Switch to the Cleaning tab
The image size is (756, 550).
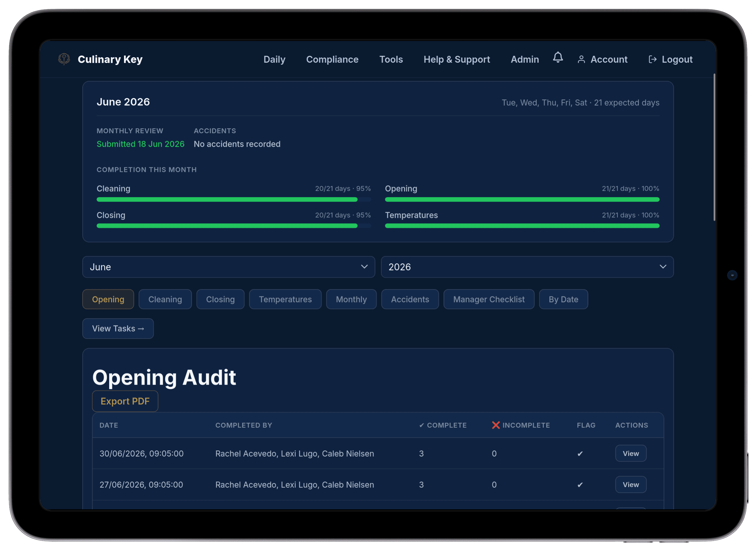pyautogui.click(x=165, y=299)
